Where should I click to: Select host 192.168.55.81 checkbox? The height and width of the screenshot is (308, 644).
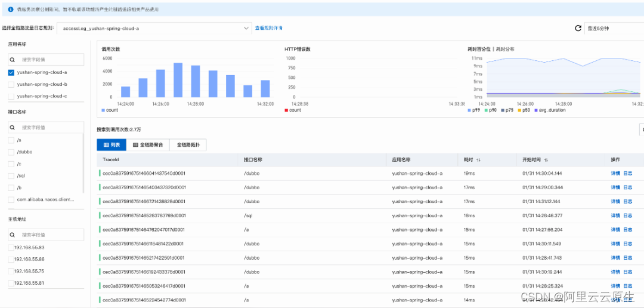pos(11,284)
